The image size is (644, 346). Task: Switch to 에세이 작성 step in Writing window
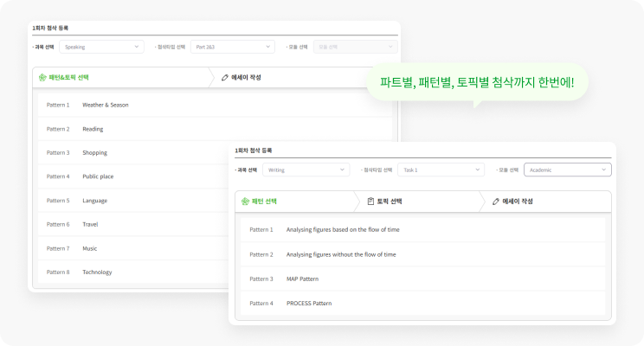click(x=546, y=202)
